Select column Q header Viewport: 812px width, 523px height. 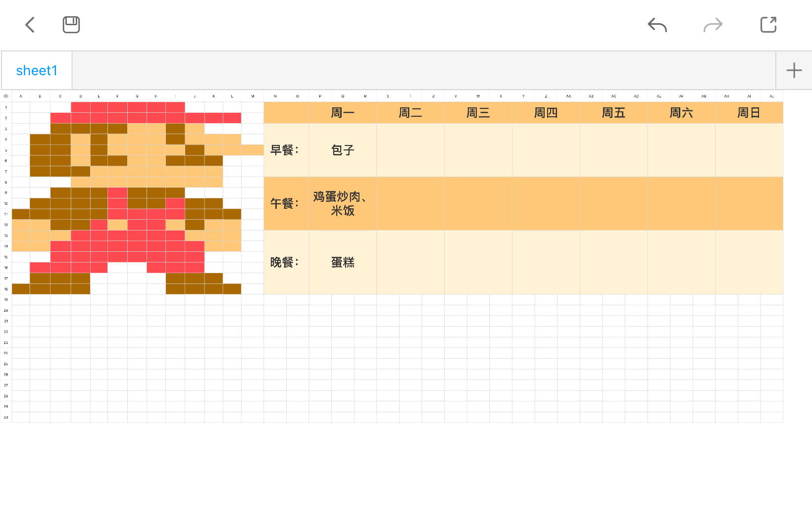click(343, 96)
